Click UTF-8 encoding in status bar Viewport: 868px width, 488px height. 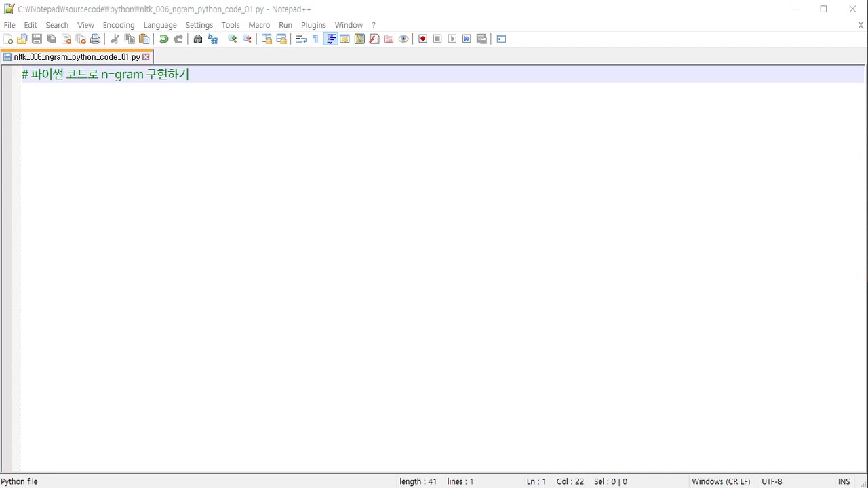pyautogui.click(x=772, y=481)
